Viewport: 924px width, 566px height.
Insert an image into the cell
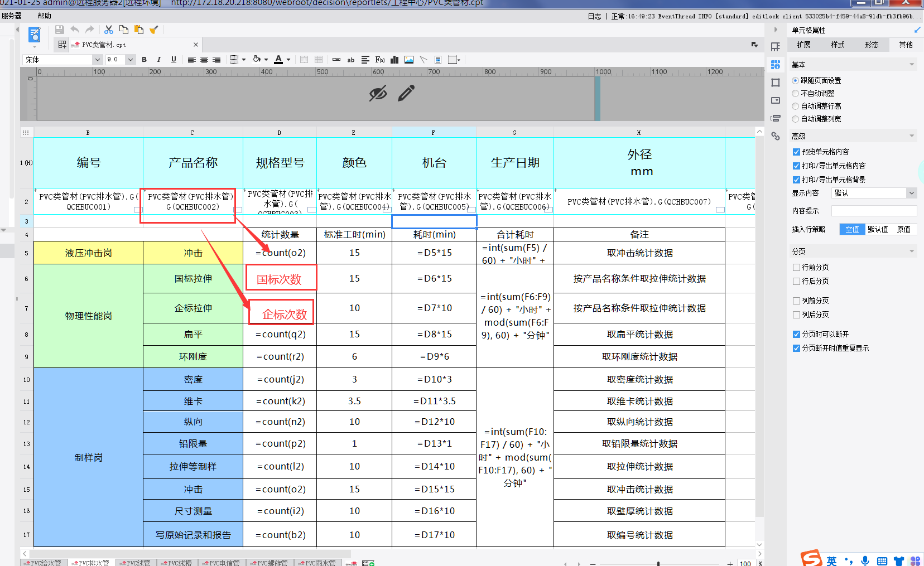click(x=409, y=60)
